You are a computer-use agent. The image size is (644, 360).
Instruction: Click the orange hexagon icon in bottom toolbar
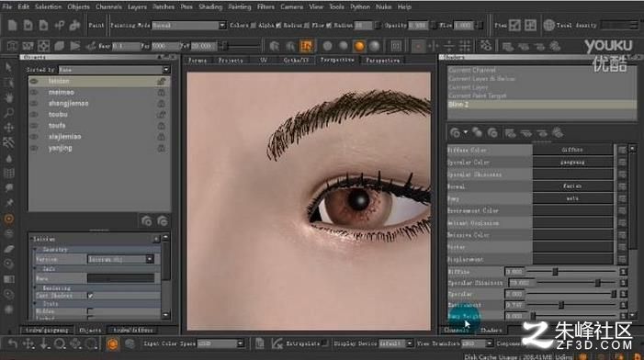[x=112, y=343]
